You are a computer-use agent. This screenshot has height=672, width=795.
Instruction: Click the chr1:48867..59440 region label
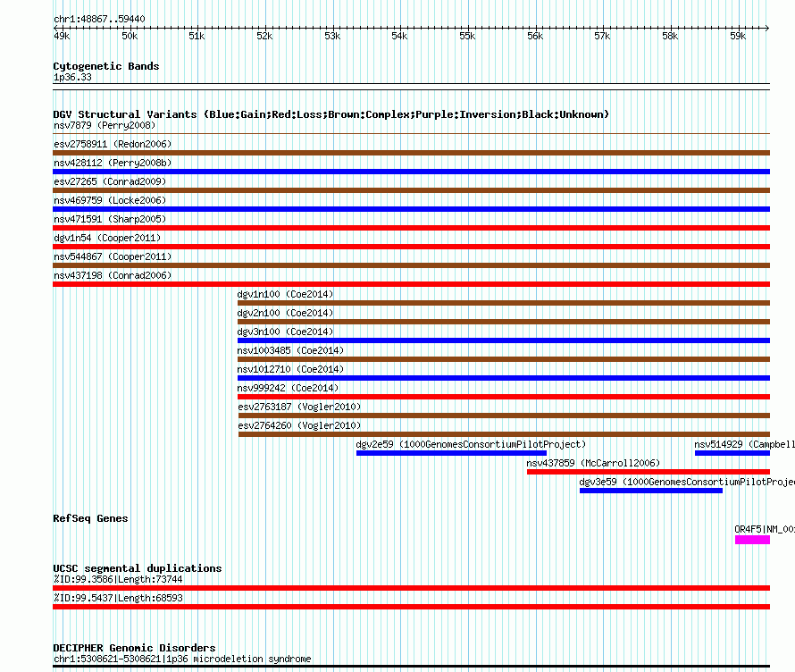[x=99, y=20]
